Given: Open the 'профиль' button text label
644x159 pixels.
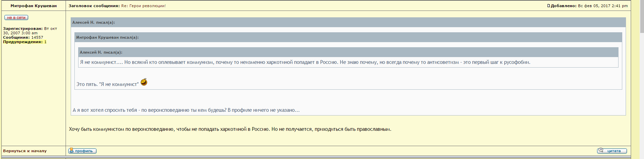Looking at the screenshot, I should (84, 151).
